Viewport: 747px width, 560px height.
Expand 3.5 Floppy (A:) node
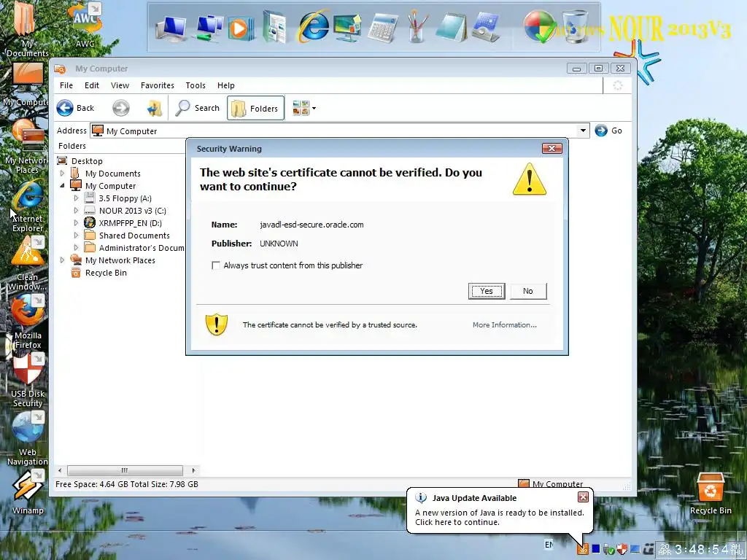coord(76,198)
